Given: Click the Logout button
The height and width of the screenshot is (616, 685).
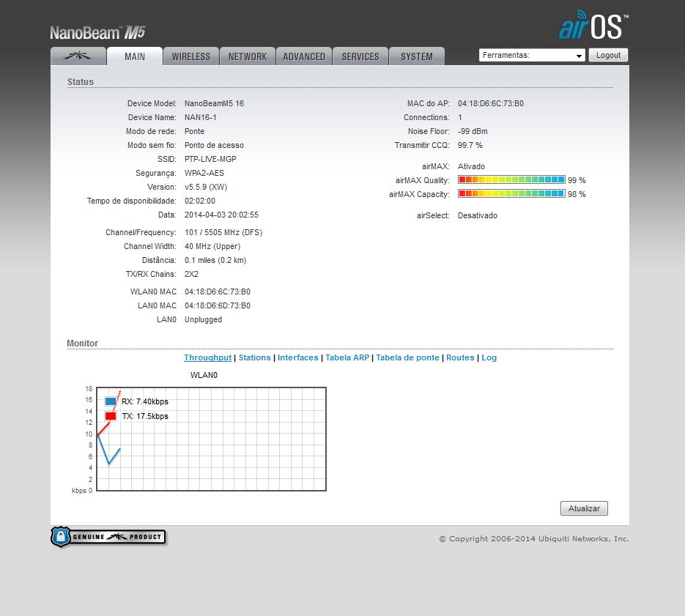Looking at the screenshot, I should [x=608, y=55].
